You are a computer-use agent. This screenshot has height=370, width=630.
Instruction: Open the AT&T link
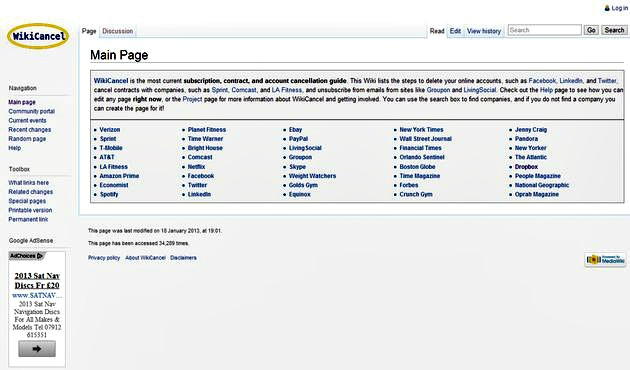107,157
